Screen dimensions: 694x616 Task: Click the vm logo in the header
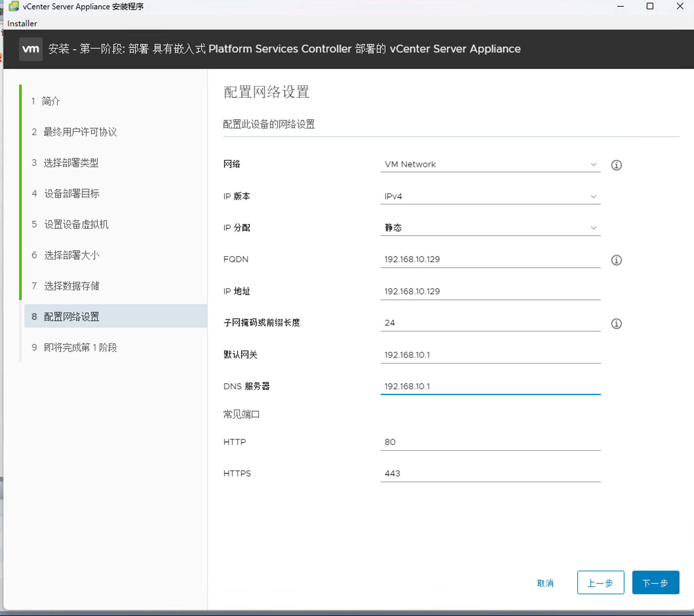31,49
